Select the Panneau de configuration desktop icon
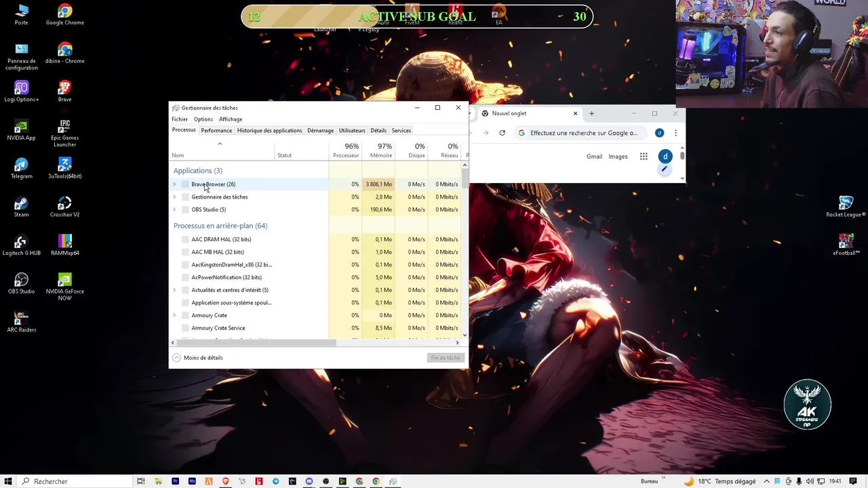 click(x=21, y=56)
